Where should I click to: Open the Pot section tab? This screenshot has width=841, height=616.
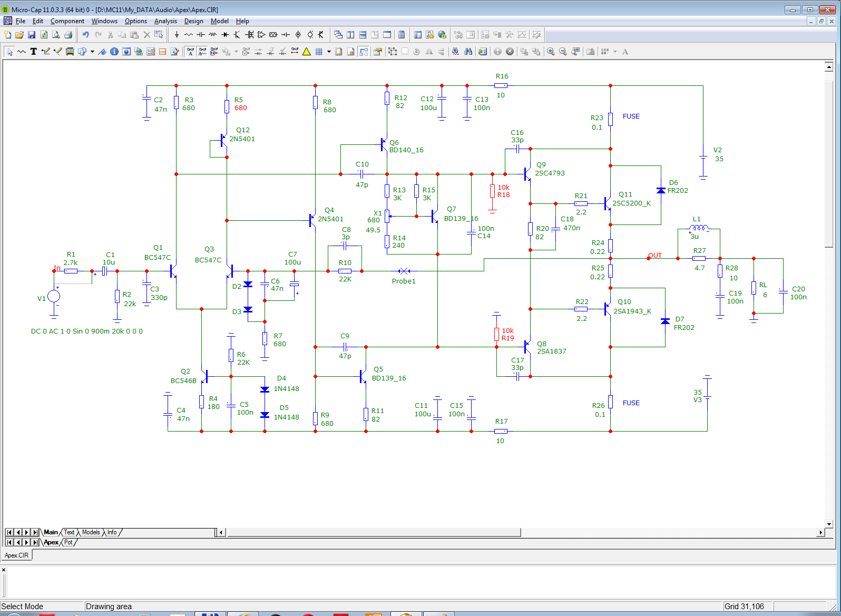point(69,542)
